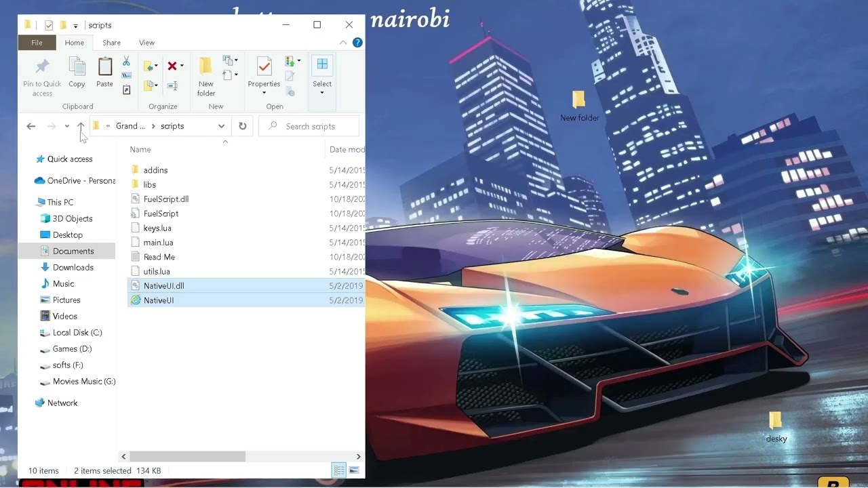
Task: Go up one folder level arrow
Action: (x=81, y=126)
